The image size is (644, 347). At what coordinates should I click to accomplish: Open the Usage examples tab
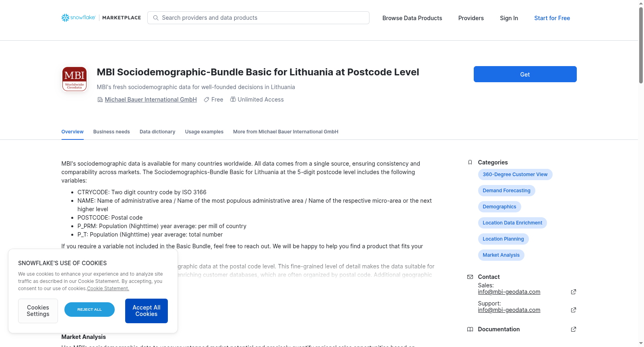(204, 132)
